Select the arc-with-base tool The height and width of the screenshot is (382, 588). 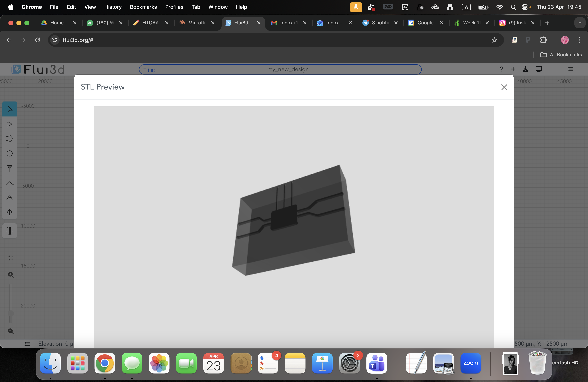[x=9, y=197]
